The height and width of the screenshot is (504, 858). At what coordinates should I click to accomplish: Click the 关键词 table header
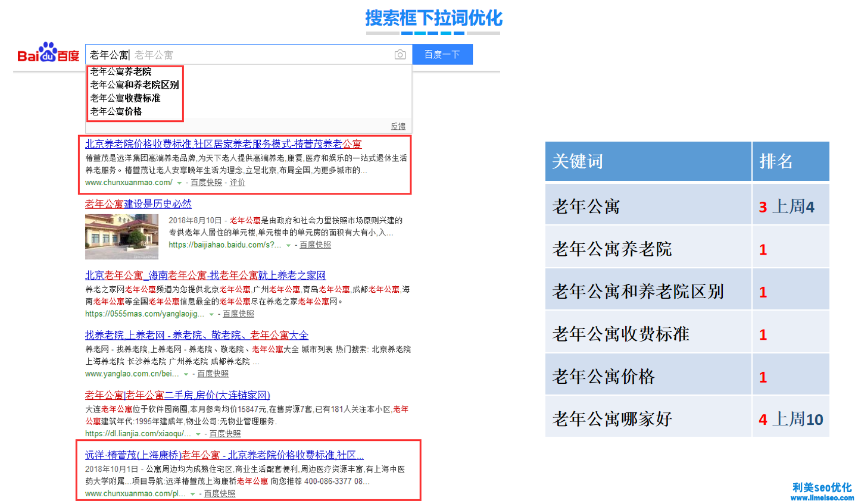[x=648, y=161]
